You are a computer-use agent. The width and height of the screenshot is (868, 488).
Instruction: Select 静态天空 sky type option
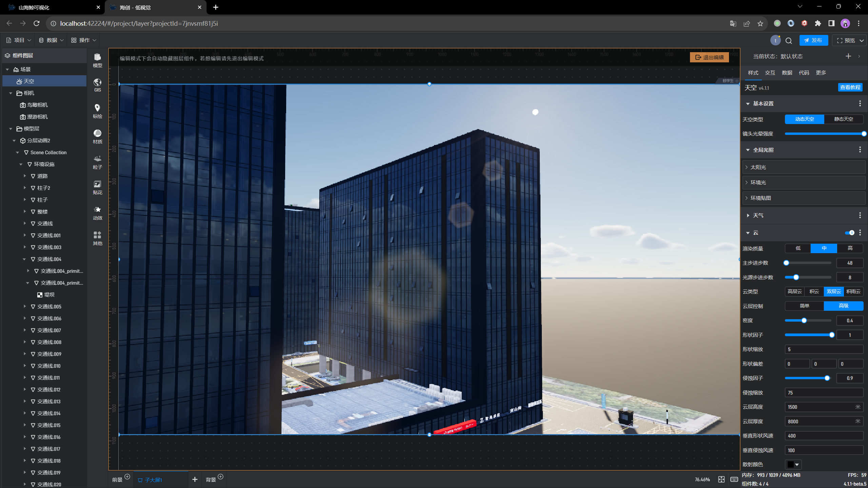pos(843,119)
